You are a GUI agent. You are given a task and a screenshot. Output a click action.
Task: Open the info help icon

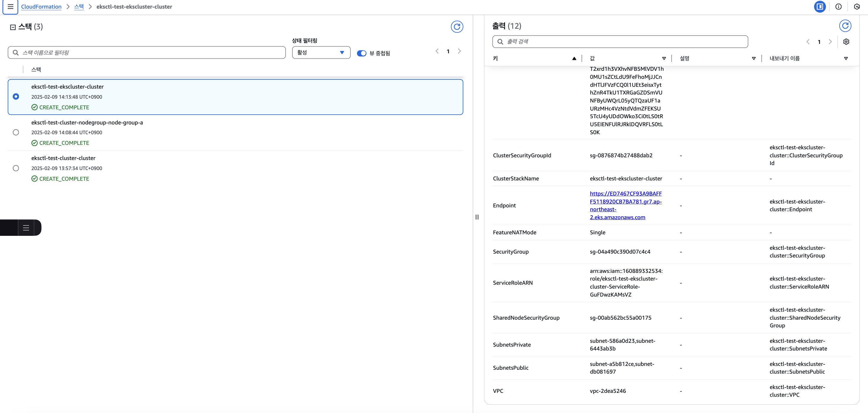coord(838,7)
